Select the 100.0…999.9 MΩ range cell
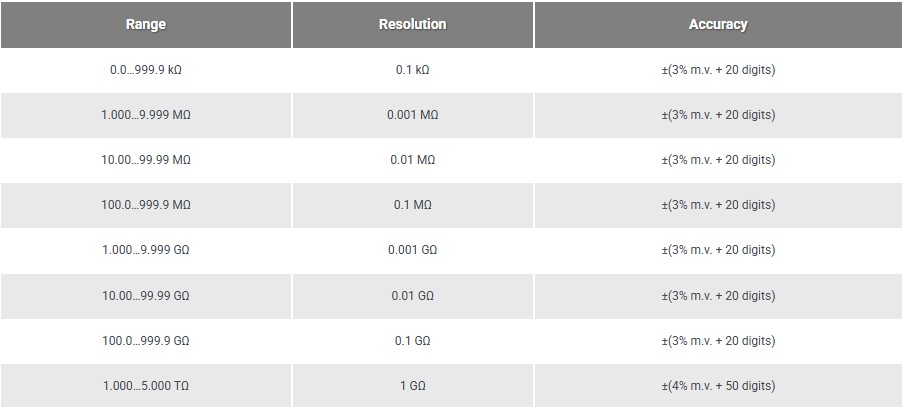902x407 pixels. pyautogui.click(x=146, y=205)
